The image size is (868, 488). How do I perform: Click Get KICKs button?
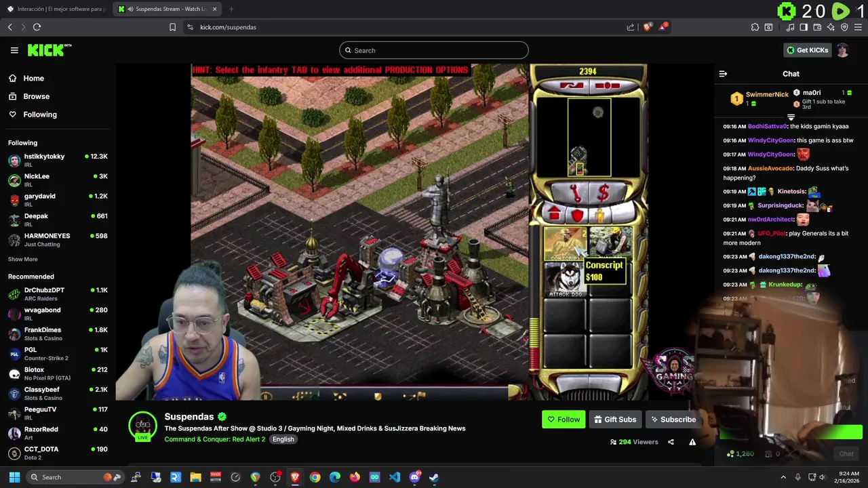click(807, 50)
